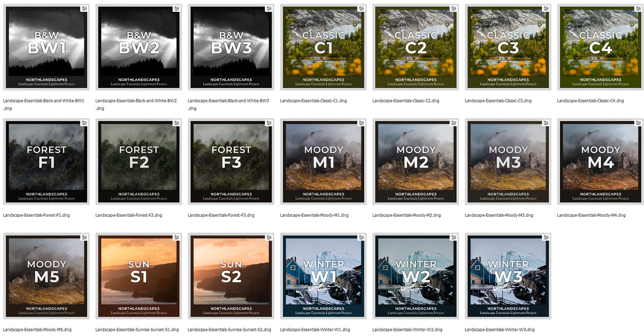
Task: Open the Forest F2 preset thumbnail
Action: click(x=138, y=161)
